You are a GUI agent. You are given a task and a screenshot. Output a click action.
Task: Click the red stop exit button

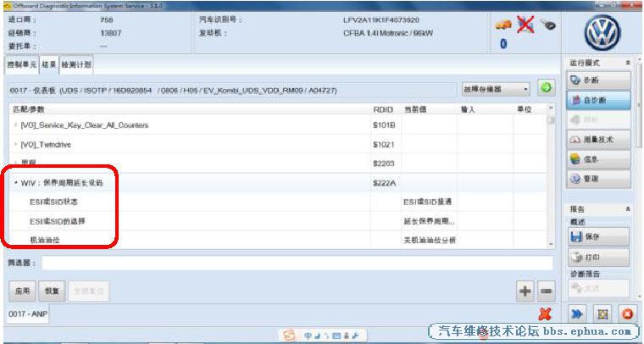coord(627,314)
